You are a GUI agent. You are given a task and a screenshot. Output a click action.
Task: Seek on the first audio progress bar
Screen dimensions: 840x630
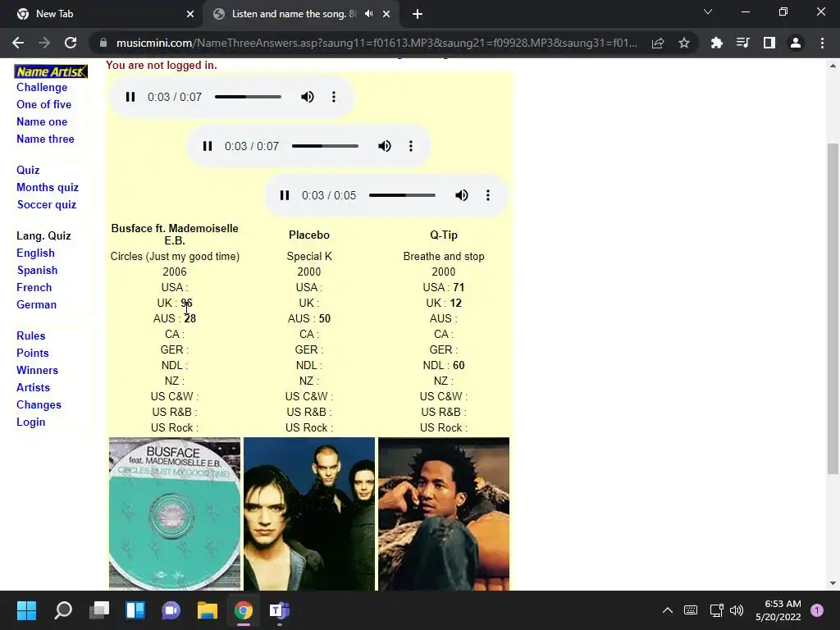pos(248,97)
